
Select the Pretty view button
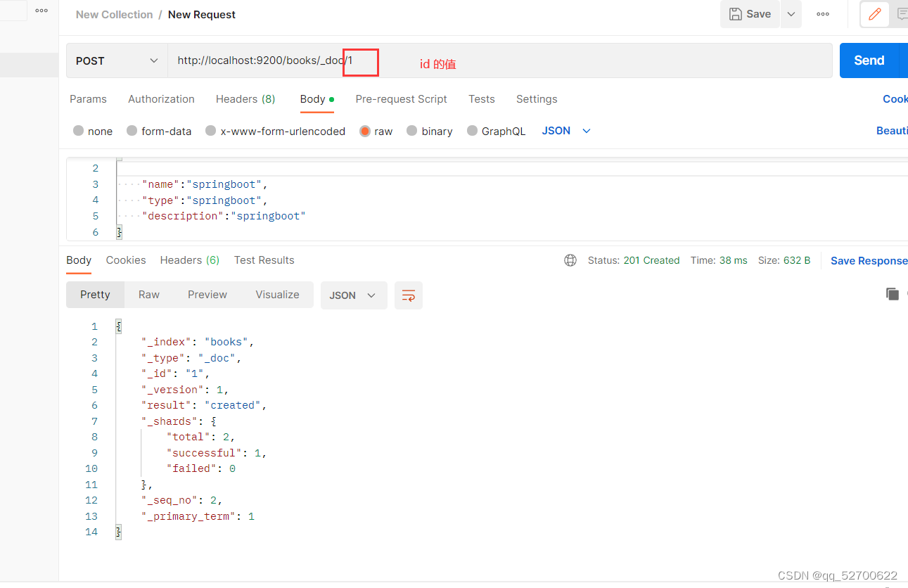coord(95,295)
